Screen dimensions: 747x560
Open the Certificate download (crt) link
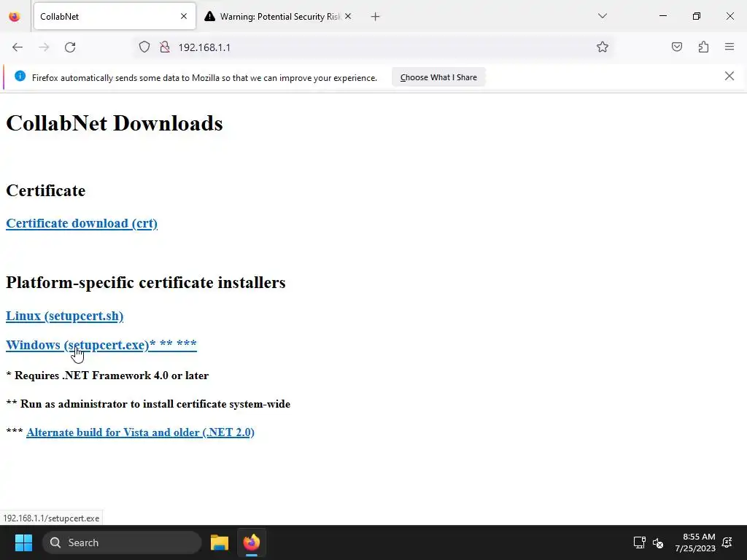82,223
